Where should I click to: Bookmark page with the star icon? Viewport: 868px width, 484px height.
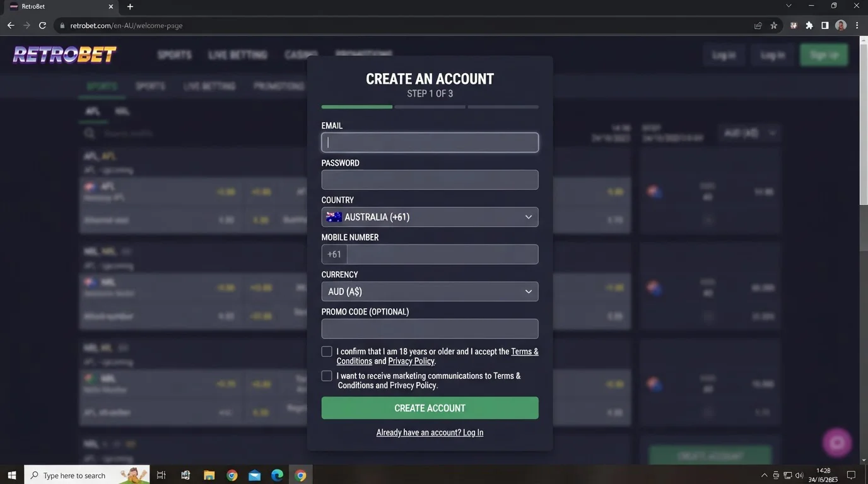click(x=774, y=25)
